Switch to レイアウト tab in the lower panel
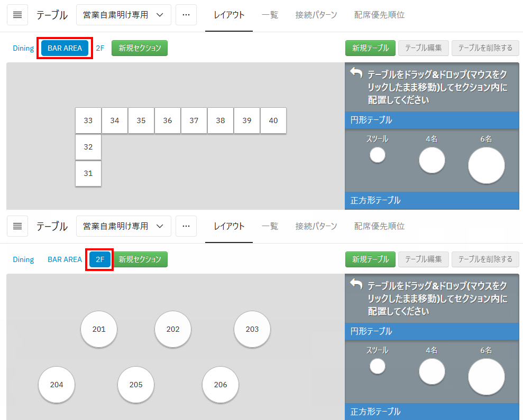 click(x=229, y=226)
